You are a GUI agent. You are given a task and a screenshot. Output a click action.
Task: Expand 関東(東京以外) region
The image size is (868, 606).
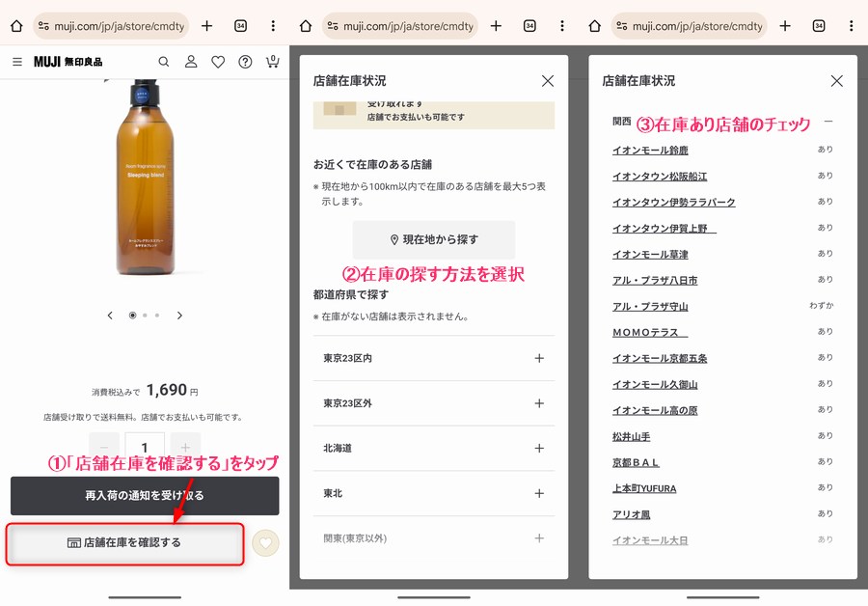pos(434,538)
